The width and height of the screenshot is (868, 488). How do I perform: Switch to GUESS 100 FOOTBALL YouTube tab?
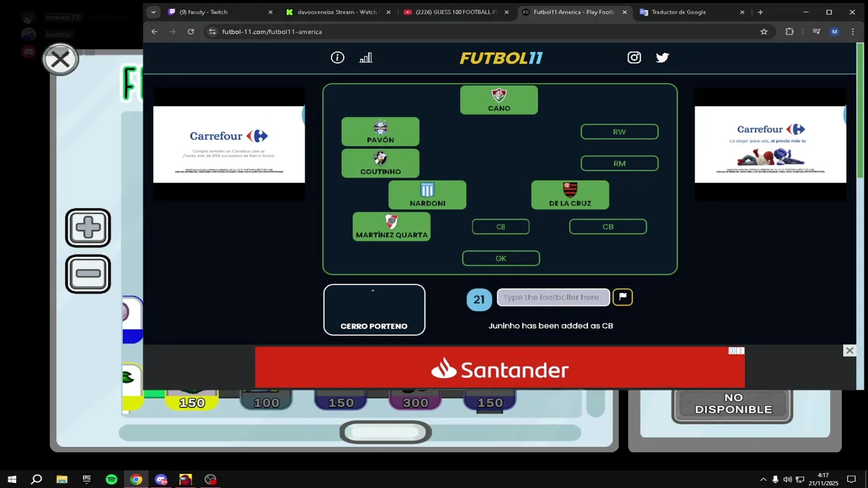click(x=454, y=12)
